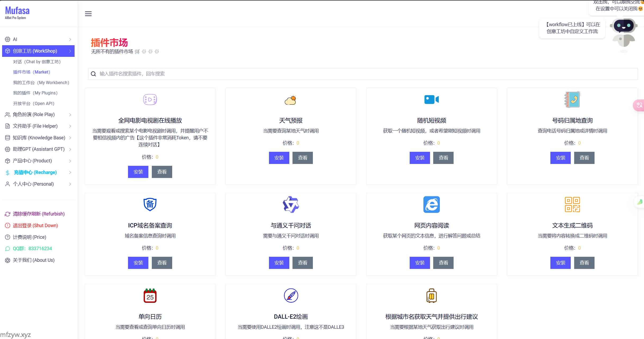Click the DALL-E2 paintbrush icon
Viewport: 644px width, 339px height.
click(x=291, y=295)
